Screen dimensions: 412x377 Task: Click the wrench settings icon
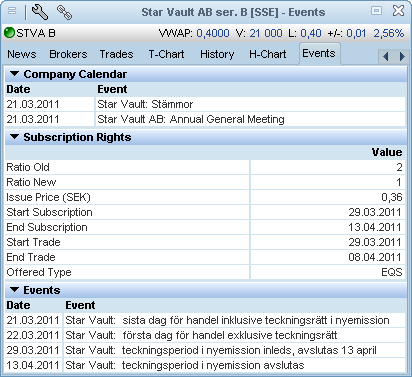[40, 12]
